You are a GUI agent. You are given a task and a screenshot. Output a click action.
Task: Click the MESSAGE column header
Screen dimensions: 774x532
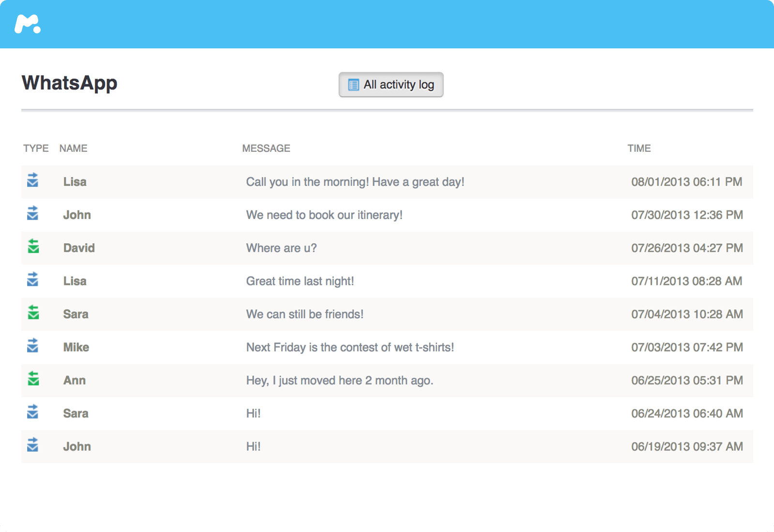tap(266, 148)
